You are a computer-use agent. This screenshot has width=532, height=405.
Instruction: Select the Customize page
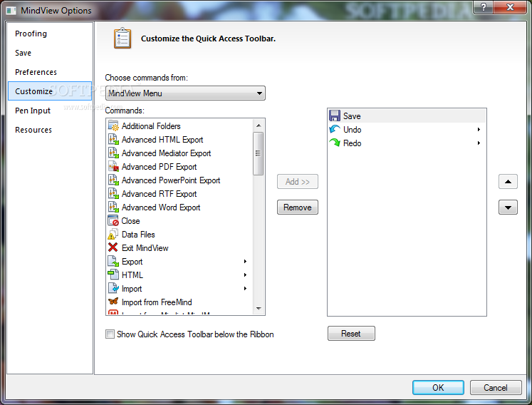(x=50, y=91)
